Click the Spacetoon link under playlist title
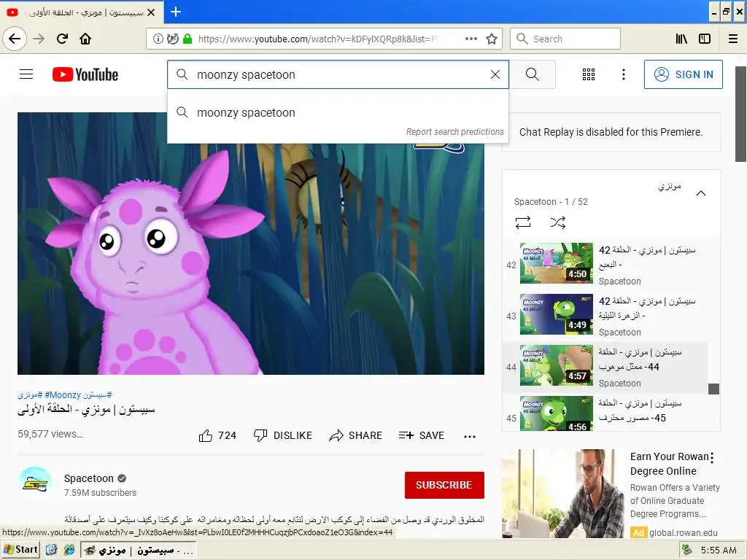 [x=535, y=202]
